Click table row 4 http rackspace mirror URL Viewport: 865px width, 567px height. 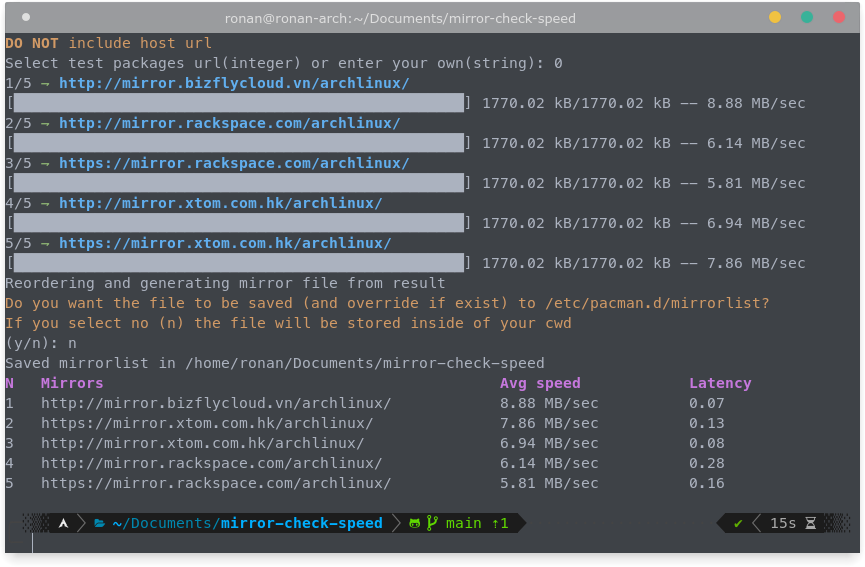click(x=211, y=463)
